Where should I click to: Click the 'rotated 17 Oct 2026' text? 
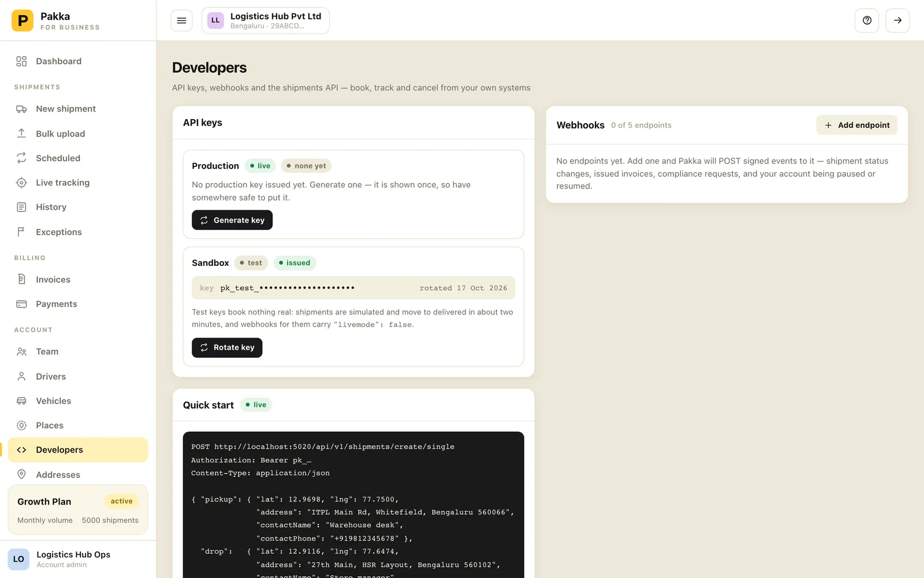pos(463,288)
